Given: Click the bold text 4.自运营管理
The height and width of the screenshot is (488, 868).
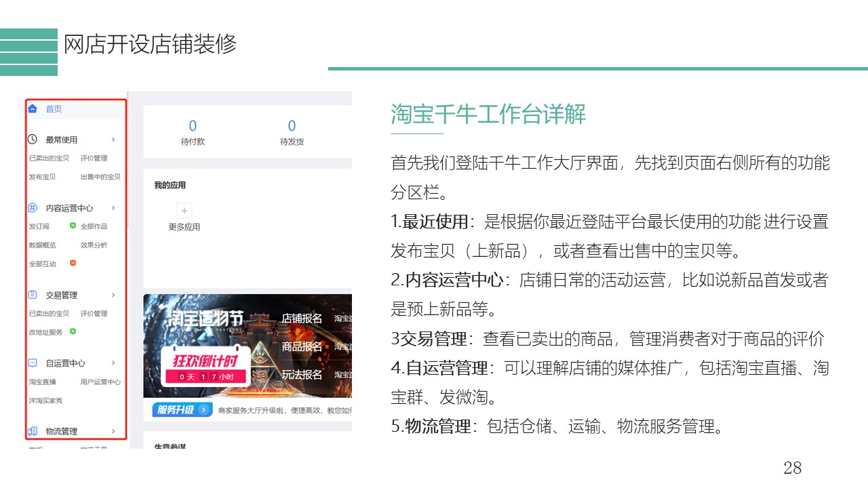Looking at the screenshot, I should [x=439, y=368].
